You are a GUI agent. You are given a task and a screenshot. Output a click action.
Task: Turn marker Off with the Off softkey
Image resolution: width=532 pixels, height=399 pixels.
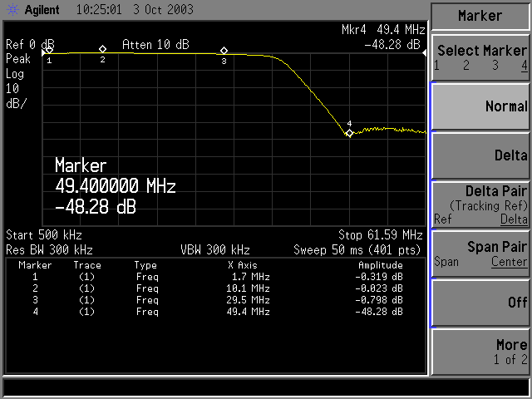click(480, 303)
